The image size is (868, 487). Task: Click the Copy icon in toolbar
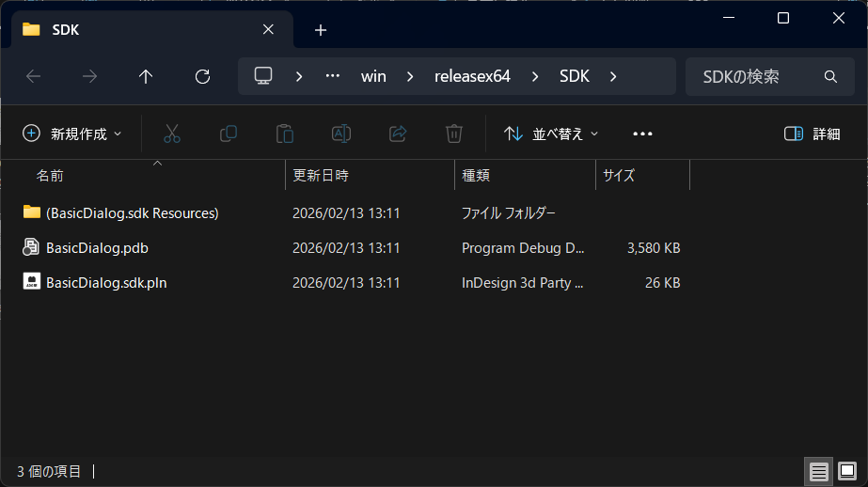[228, 134]
